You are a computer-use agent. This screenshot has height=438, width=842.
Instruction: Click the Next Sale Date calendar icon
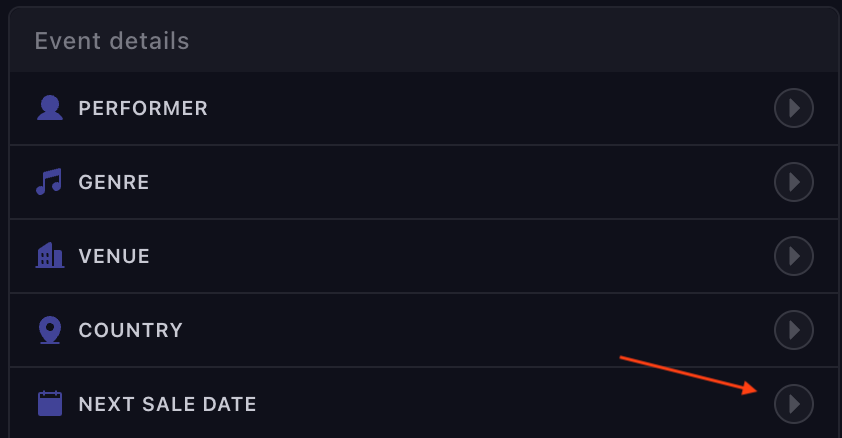click(49, 404)
